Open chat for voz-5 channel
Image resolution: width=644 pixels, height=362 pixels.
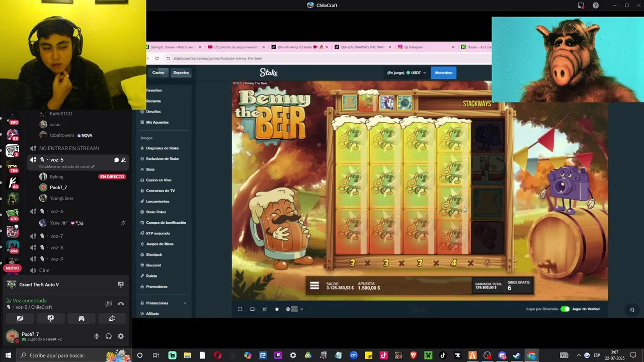click(x=116, y=160)
